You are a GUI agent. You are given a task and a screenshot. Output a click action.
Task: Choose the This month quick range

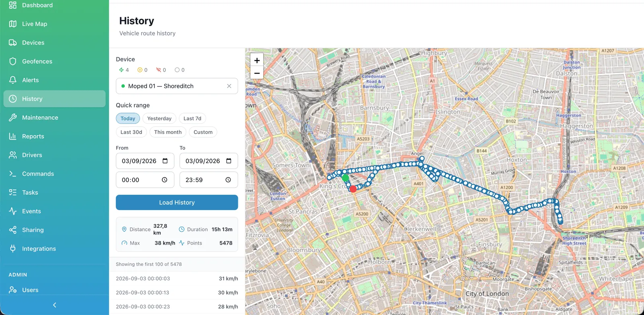point(168,132)
